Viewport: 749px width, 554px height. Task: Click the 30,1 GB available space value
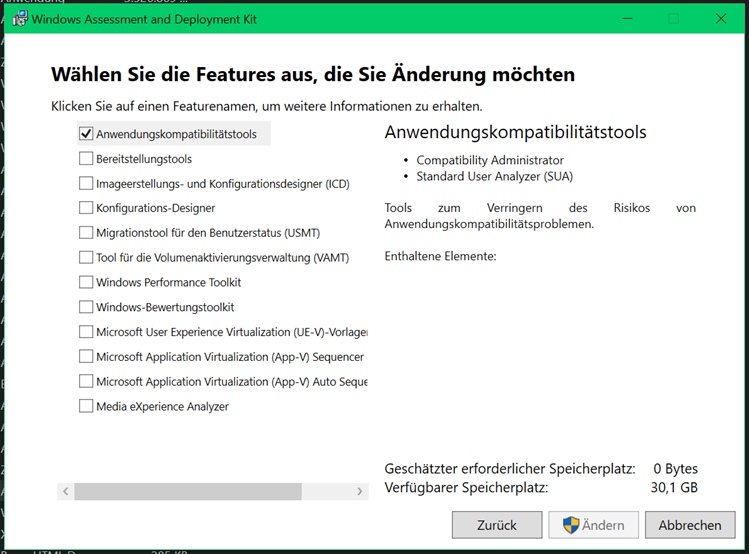[x=674, y=488]
